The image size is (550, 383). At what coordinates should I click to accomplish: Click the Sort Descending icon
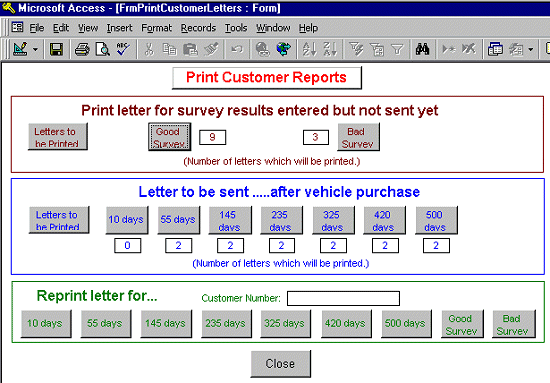330,49
